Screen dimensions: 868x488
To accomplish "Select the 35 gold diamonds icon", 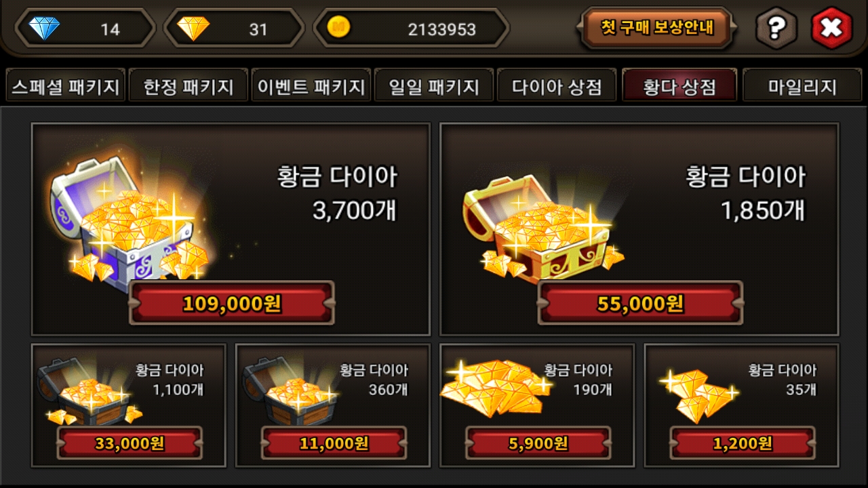I will click(698, 394).
